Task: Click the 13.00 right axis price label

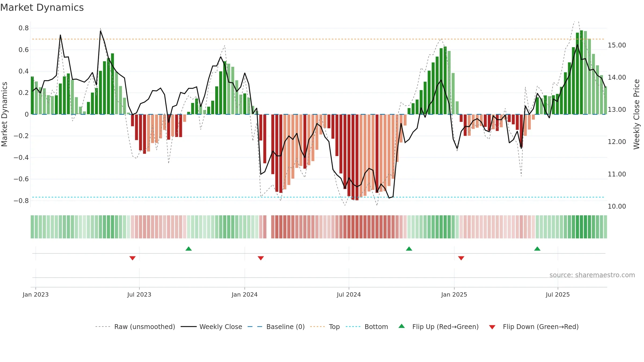Action: click(x=617, y=109)
